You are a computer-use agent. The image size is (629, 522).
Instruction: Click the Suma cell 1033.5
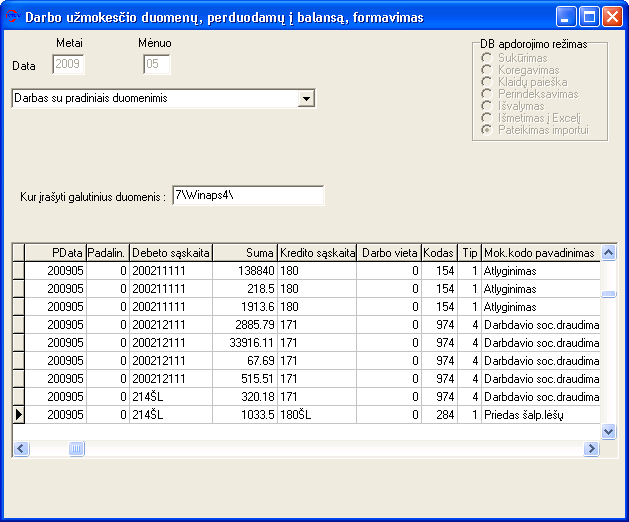245,414
